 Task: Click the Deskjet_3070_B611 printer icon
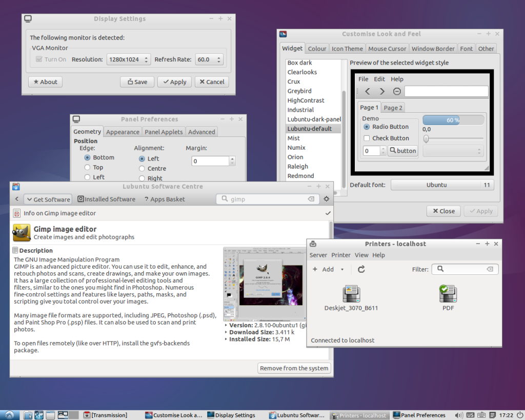(x=351, y=294)
